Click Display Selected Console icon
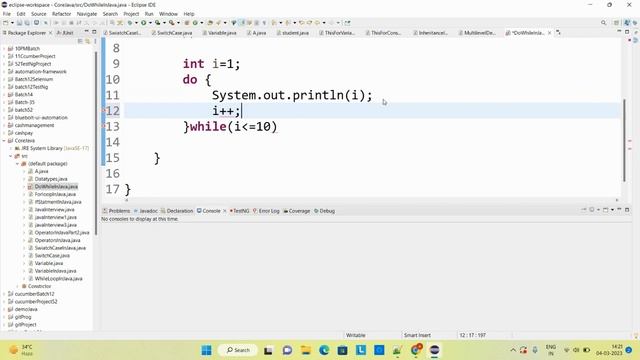This screenshot has height=360, width=640. 591,210
